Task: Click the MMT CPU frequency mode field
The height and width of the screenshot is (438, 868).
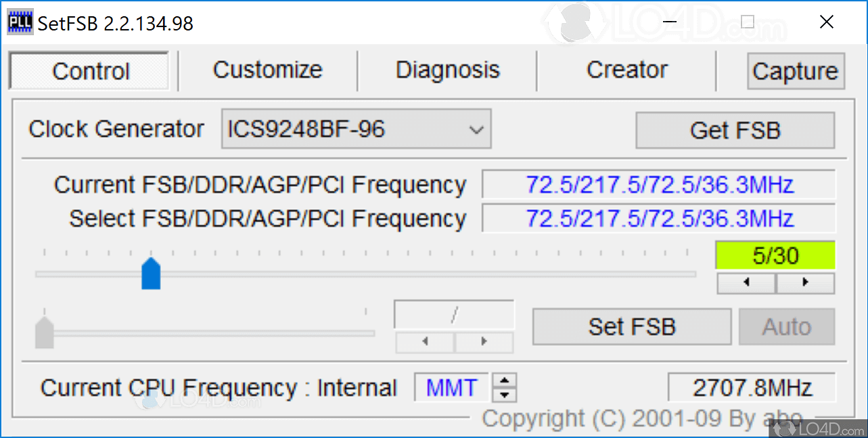Action: pos(451,388)
